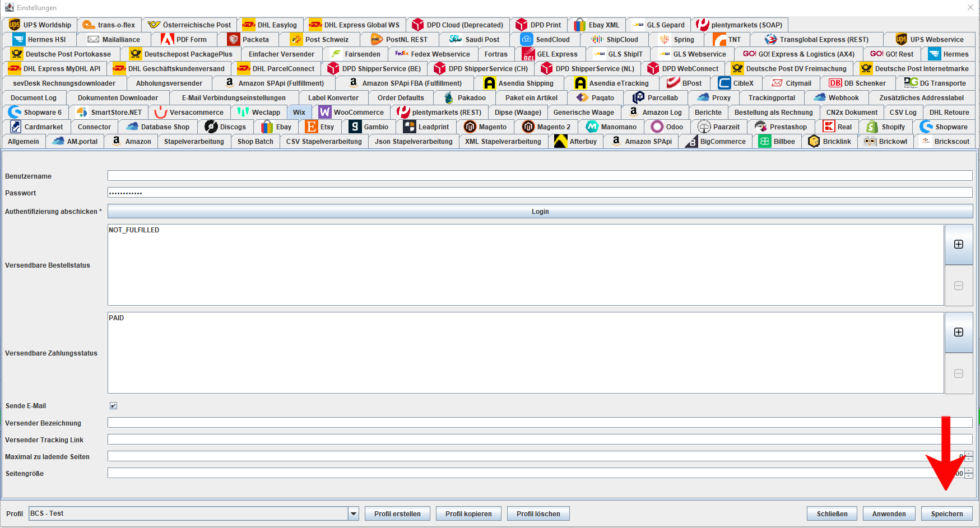Click the SendCloud cloud icon
The width and height of the screenshot is (980, 528).
click(527, 39)
